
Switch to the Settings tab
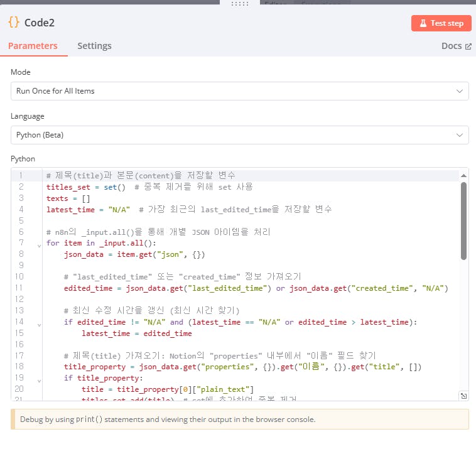(x=94, y=46)
